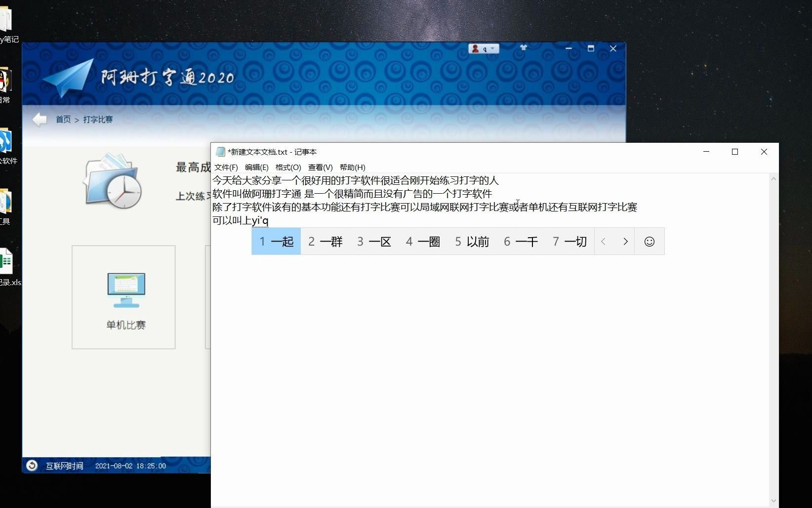Screen dimensions: 812x508
Task: Click the folder-clock history icon in 阿珊打字通
Action: point(113,181)
